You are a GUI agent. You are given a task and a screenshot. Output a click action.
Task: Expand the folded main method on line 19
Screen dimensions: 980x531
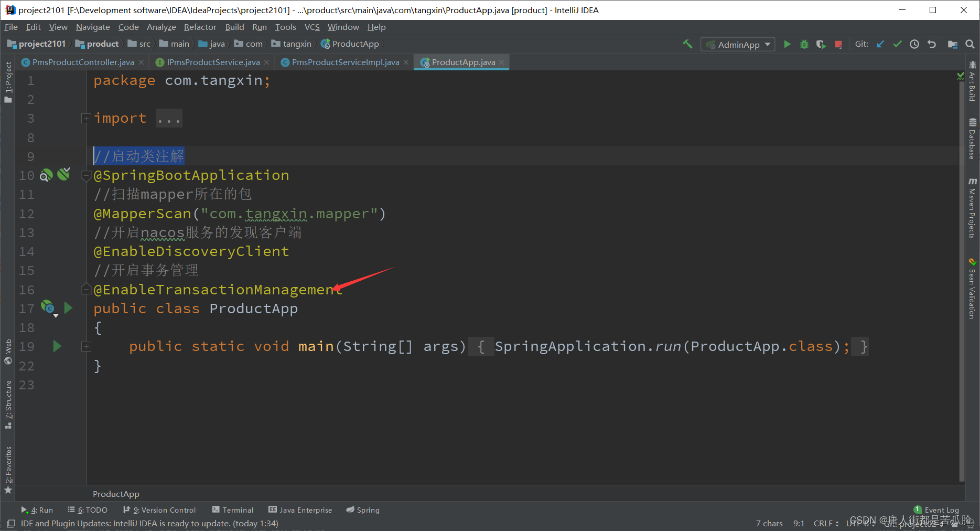pos(87,347)
